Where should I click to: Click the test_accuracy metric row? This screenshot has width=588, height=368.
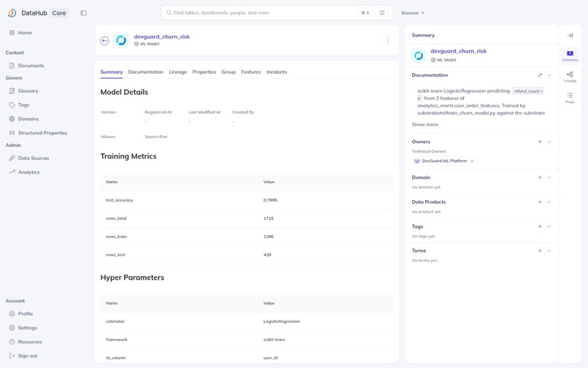pos(247,200)
